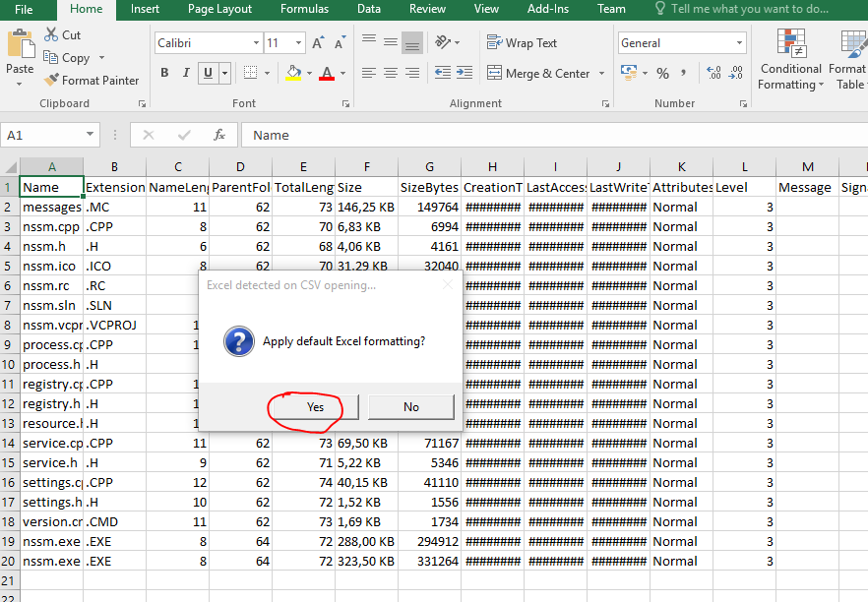Screen dimensions: 868x602
Task: Click Yes in the formatting dialog
Action: pos(316,407)
